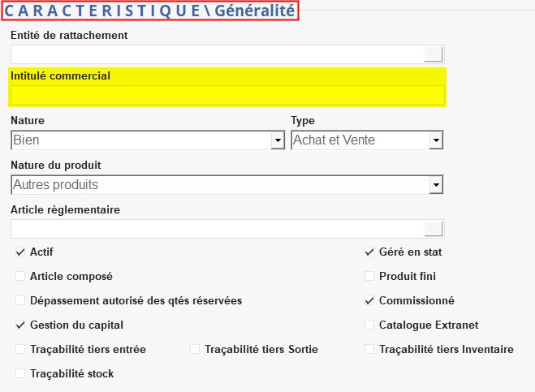Uncheck the Actif checkbox
The height and width of the screenshot is (392, 535).
20,252
